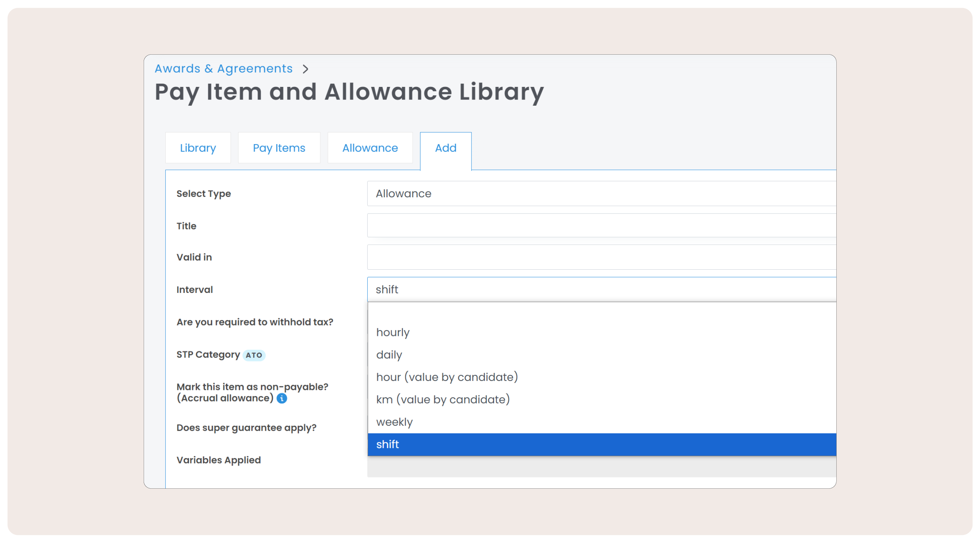Pick the weekly interval option
Viewport: 980px width, 543px height.
tap(394, 422)
